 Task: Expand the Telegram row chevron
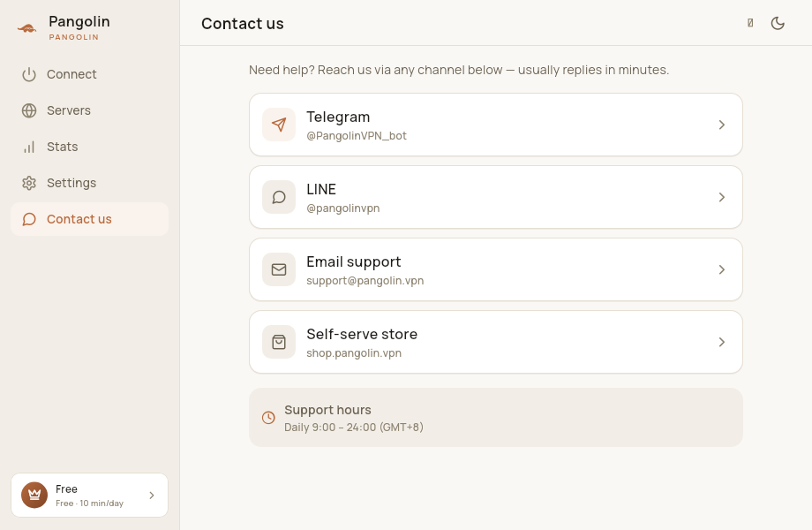722,125
